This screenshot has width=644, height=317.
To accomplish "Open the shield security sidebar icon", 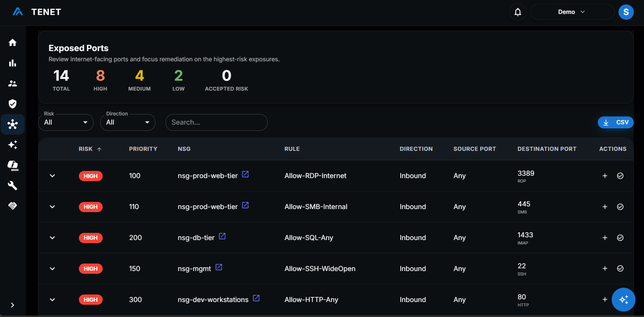I will point(13,104).
